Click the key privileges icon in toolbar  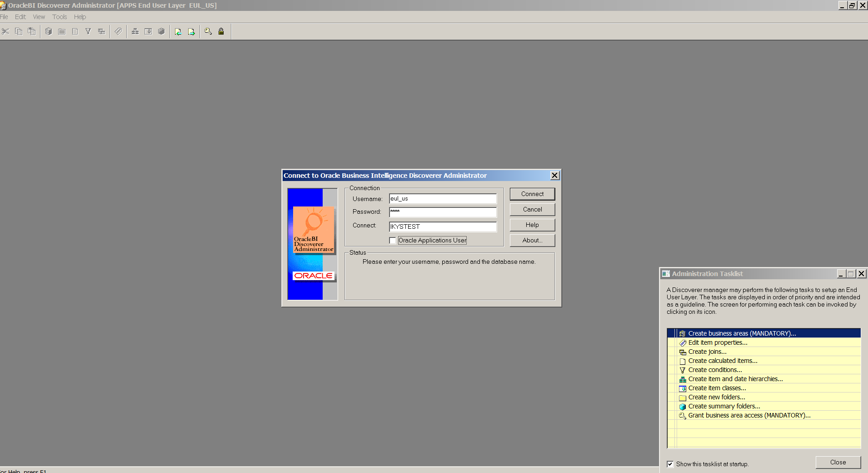(x=208, y=31)
